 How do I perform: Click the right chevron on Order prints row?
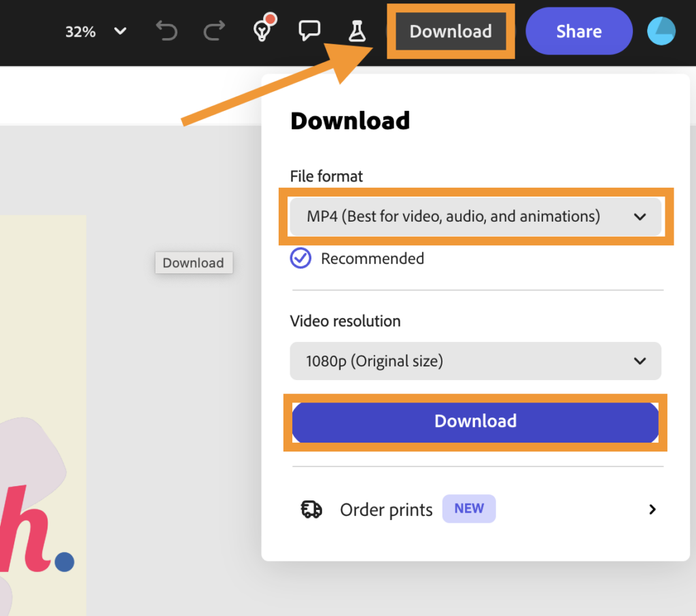pos(652,509)
